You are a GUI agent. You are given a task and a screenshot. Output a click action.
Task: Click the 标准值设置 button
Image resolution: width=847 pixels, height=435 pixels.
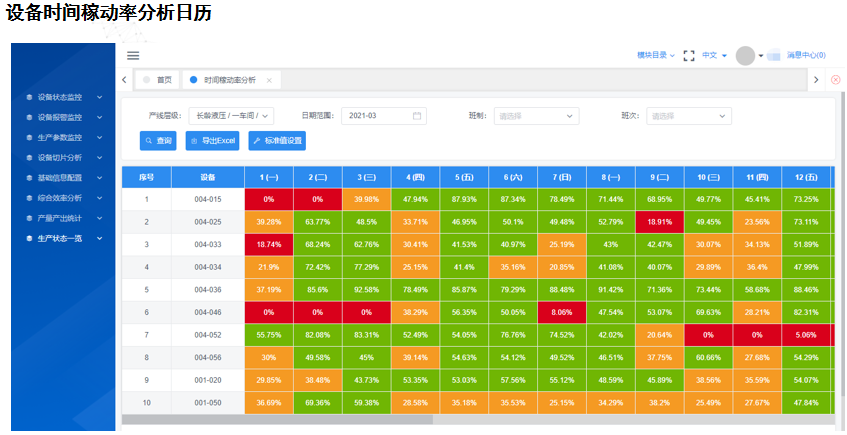point(277,141)
